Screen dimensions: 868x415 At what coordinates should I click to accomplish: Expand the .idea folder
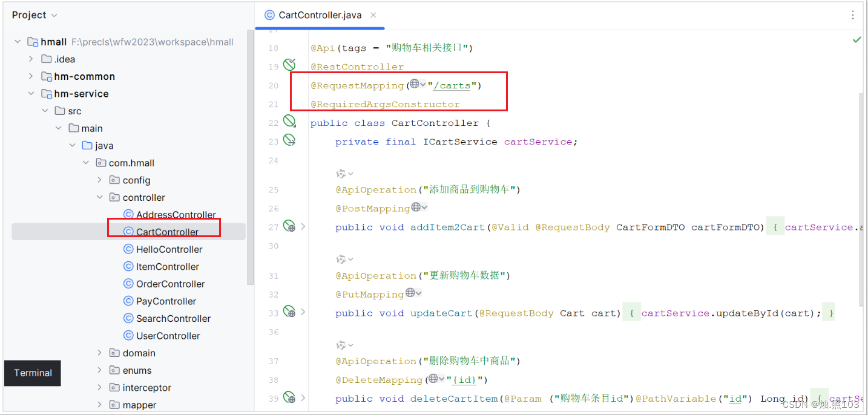click(x=31, y=59)
